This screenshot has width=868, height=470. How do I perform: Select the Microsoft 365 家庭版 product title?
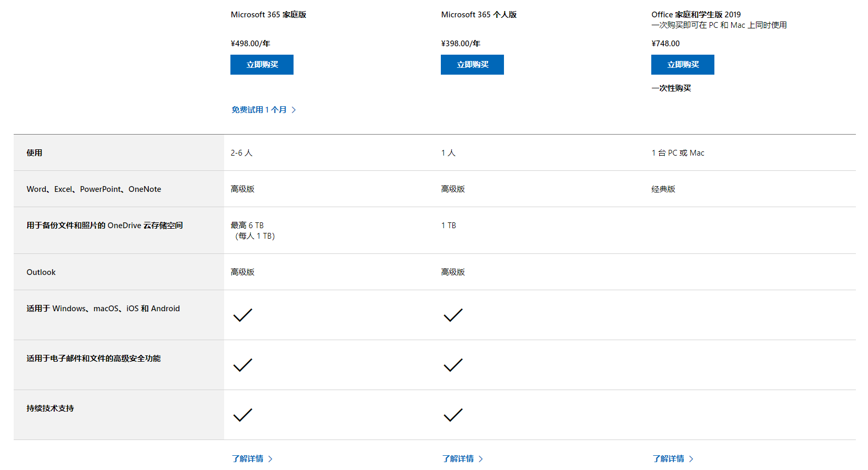[x=268, y=15]
